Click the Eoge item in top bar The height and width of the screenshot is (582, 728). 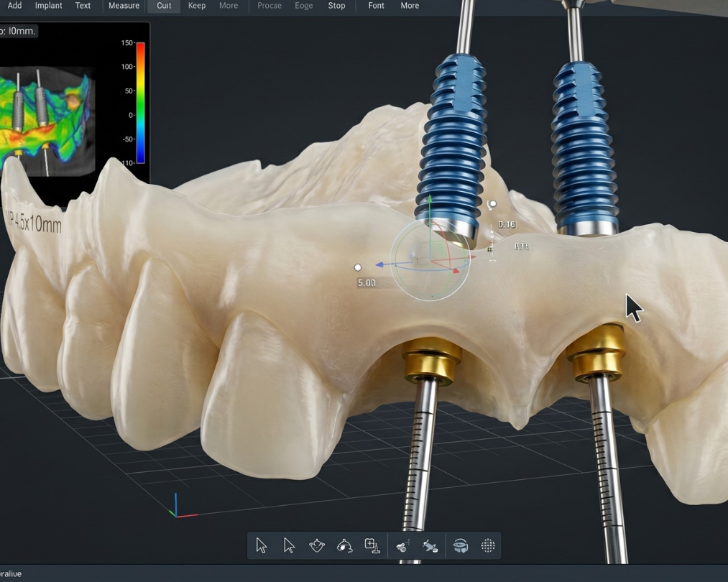click(x=304, y=6)
